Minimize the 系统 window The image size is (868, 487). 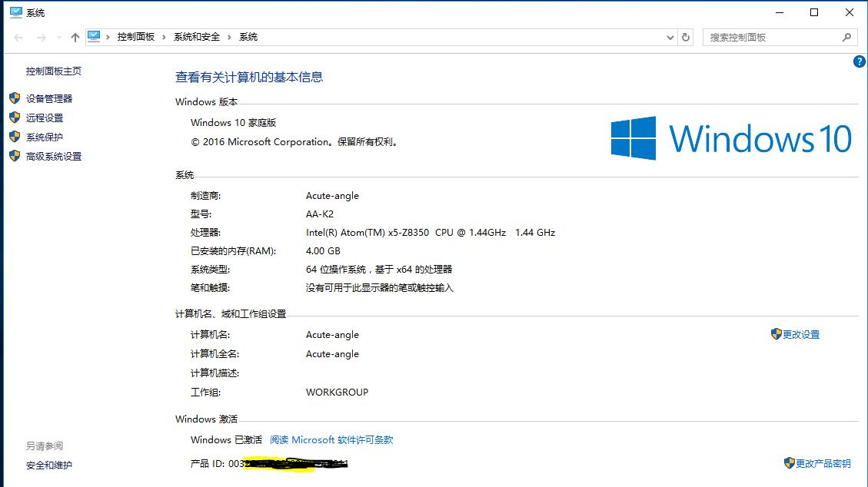(780, 12)
